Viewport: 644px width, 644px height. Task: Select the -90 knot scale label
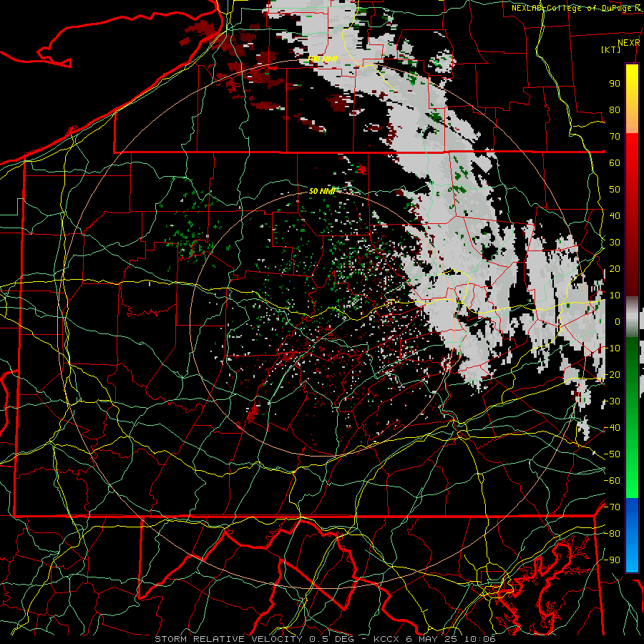tap(612, 560)
